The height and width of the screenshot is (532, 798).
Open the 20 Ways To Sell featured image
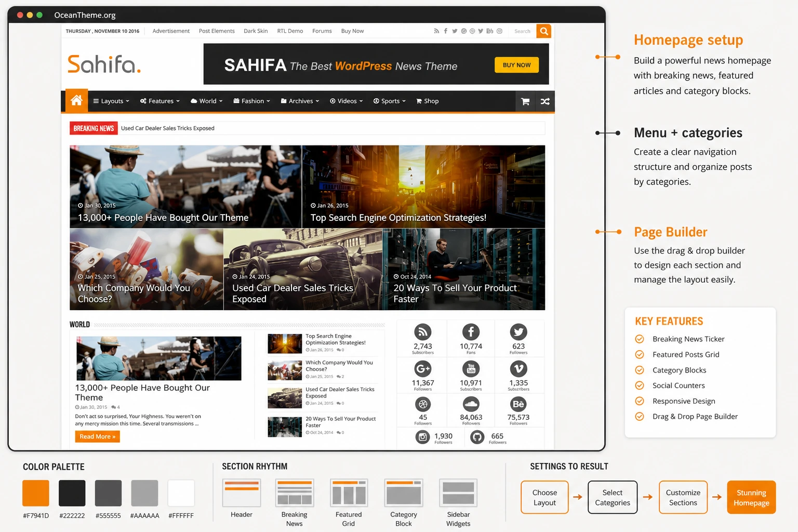[464, 270]
